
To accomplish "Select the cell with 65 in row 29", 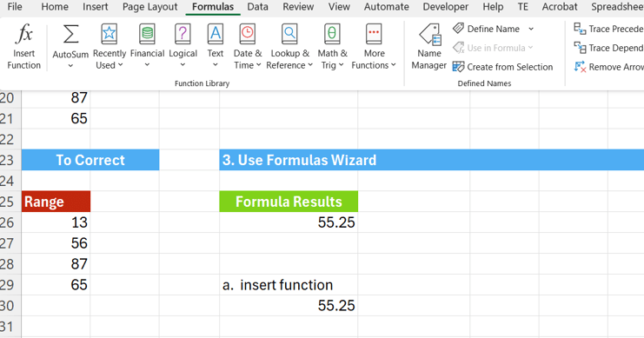I will [56, 285].
